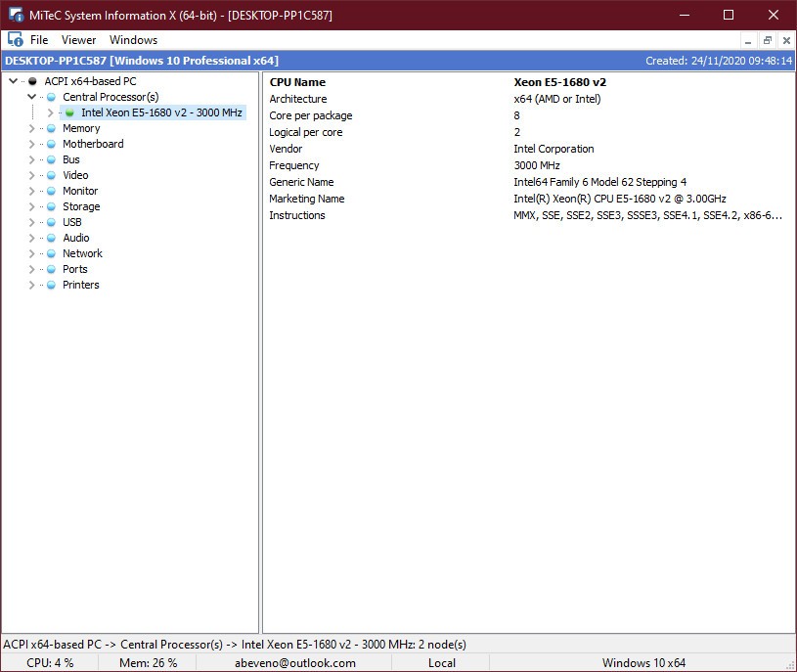797x672 pixels.
Task: Click the blue USB node icon
Action: (51, 222)
